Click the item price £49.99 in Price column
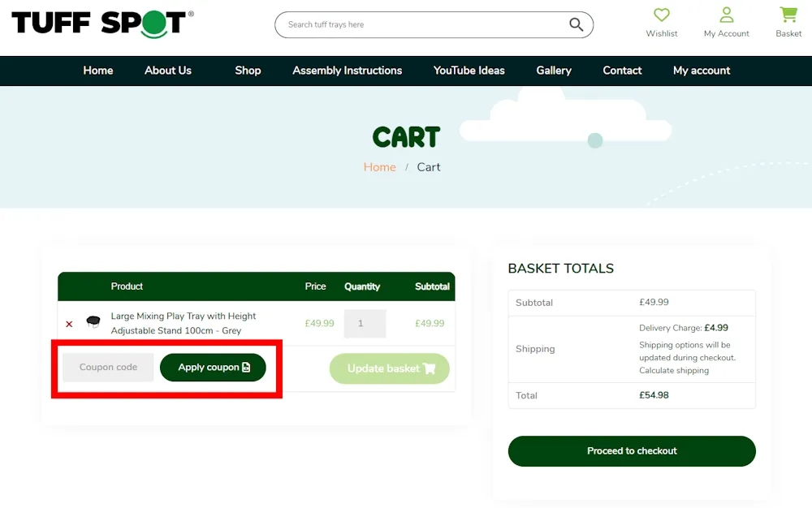 click(x=319, y=323)
